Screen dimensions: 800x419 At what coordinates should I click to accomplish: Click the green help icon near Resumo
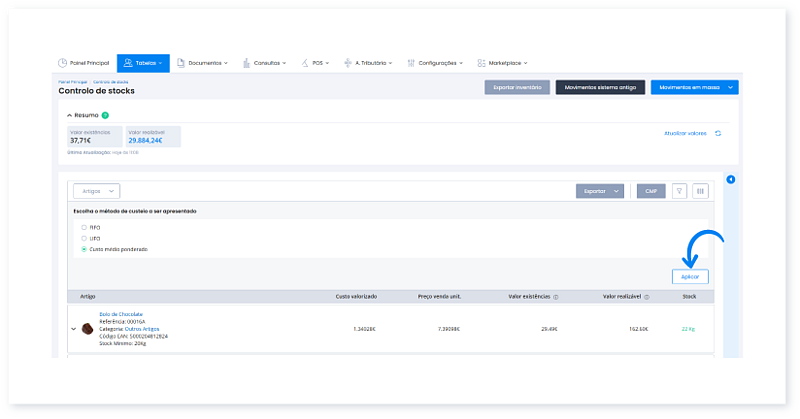click(x=105, y=115)
